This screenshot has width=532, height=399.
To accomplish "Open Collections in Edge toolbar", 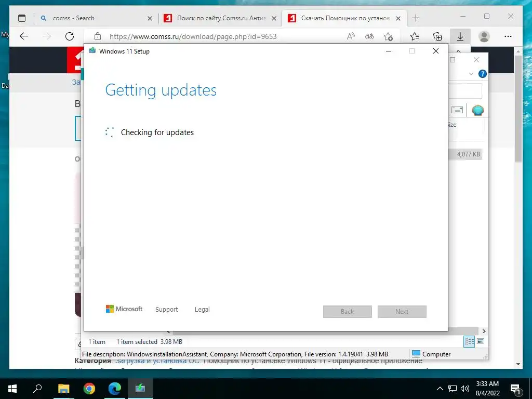I will point(437,36).
